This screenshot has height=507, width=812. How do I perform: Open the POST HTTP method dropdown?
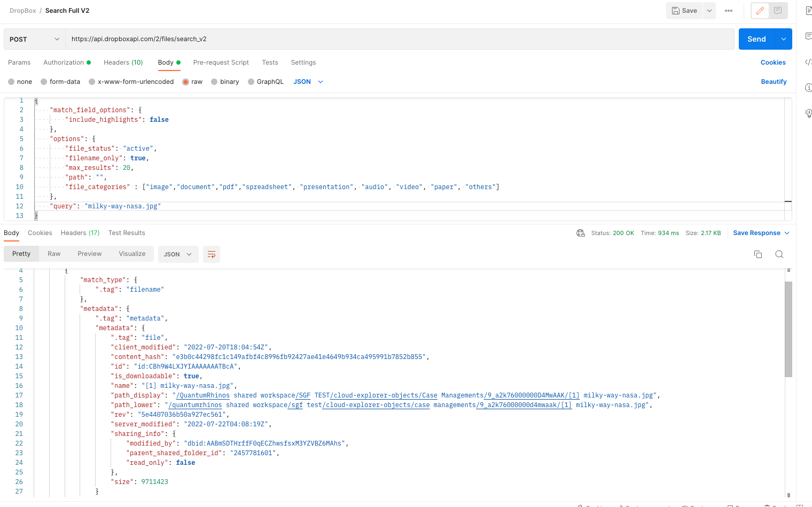coord(35,39)
